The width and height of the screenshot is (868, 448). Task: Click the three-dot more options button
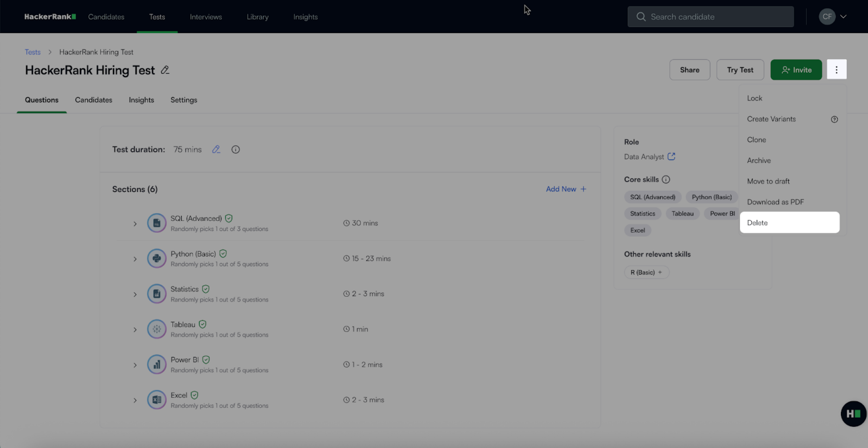point(836,70)
